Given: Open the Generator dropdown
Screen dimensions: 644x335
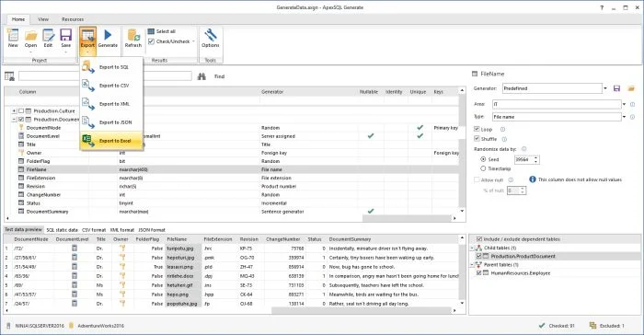Looking at the screenshot, I should [605, 88].
